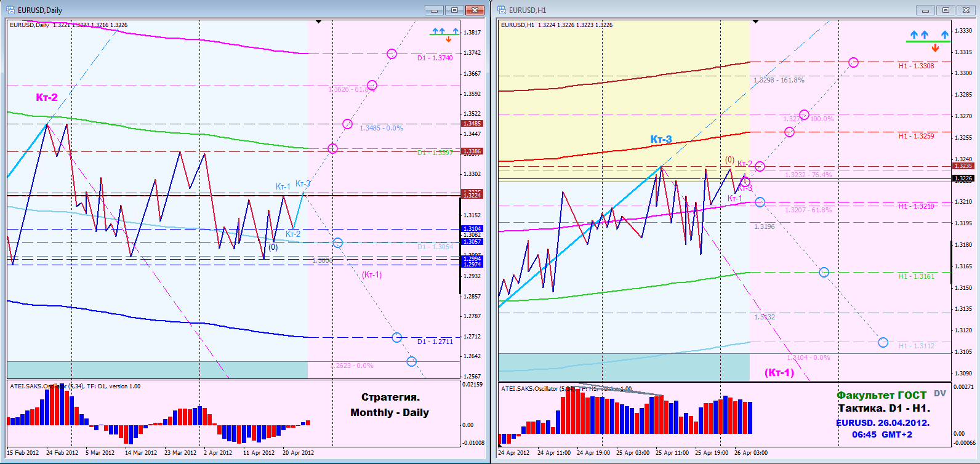This screenshot has height=464, width=980.
Task: Click the H1 - 1.3259 level label
Action: pyautogui.click(x=916, y=136)
